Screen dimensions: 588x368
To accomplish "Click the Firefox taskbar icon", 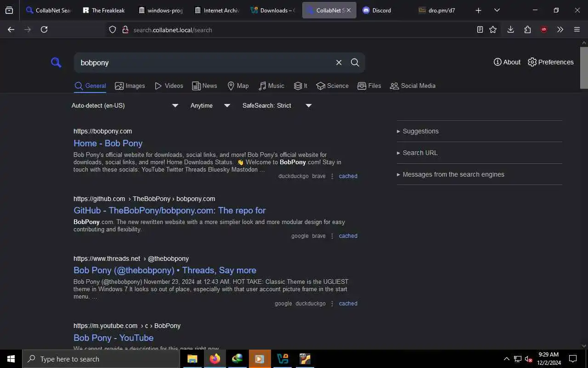I will coord(215,359).
